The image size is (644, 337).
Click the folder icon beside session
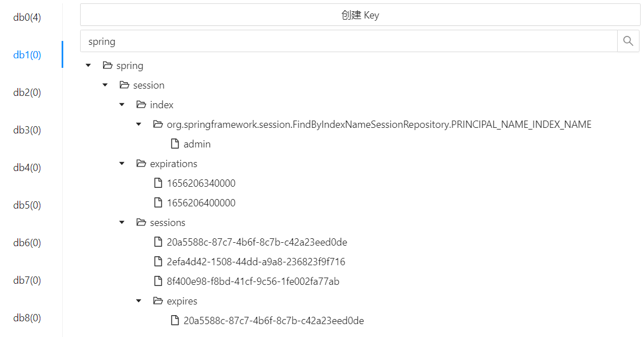coord(124,85)
